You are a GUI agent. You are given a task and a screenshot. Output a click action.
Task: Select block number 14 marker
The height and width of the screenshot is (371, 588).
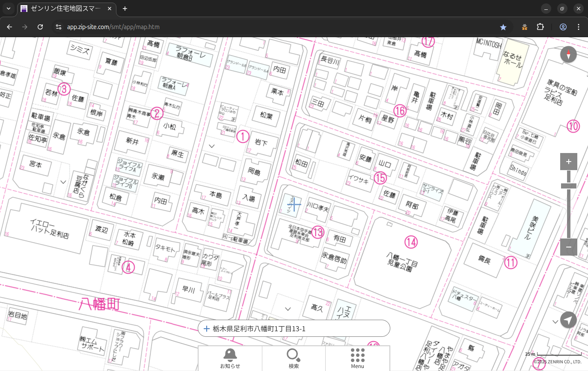coord(411,242)
